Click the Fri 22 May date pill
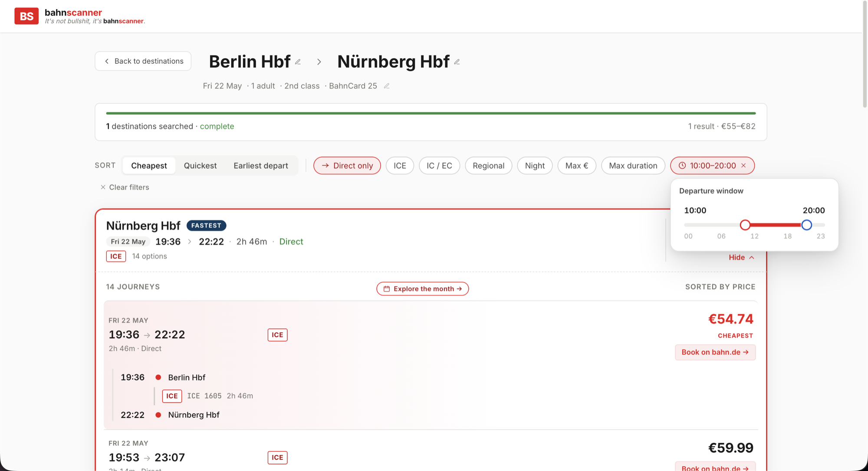Viewport: 868px width, 471px height. [128, 242]
